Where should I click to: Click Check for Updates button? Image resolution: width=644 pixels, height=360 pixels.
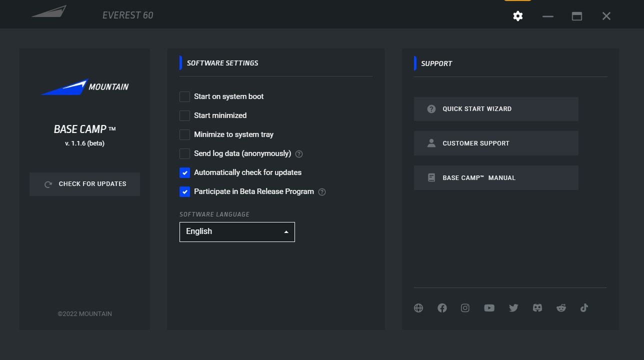point(84,184)
